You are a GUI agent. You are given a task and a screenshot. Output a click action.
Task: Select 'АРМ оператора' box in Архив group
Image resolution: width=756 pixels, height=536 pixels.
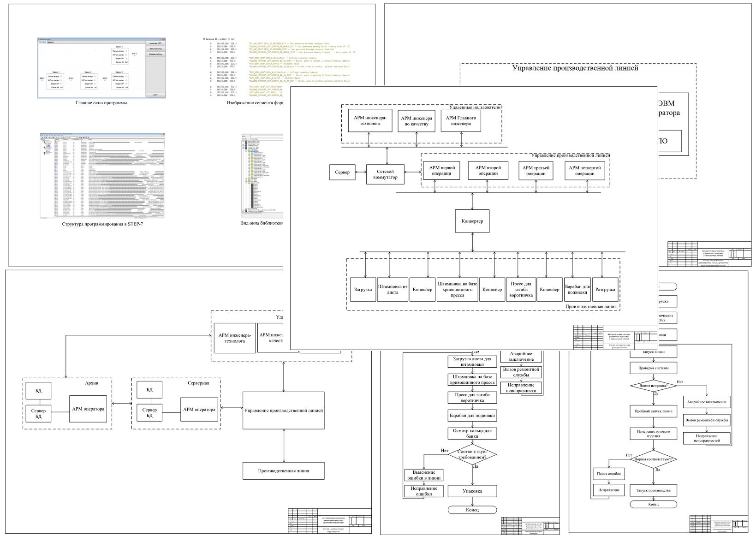tap(88, 409)
